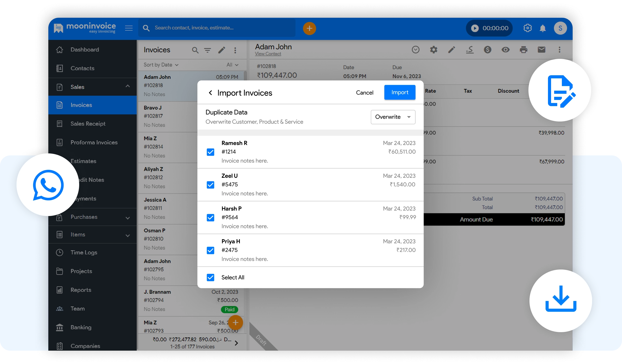Go to Dashboard in sidebar
This screenshot has height=364, width=622.
[x=85, y=50]
